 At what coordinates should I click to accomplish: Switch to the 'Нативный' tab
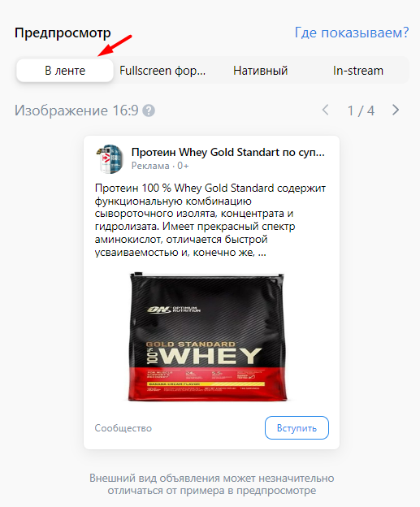pos(260,71)
